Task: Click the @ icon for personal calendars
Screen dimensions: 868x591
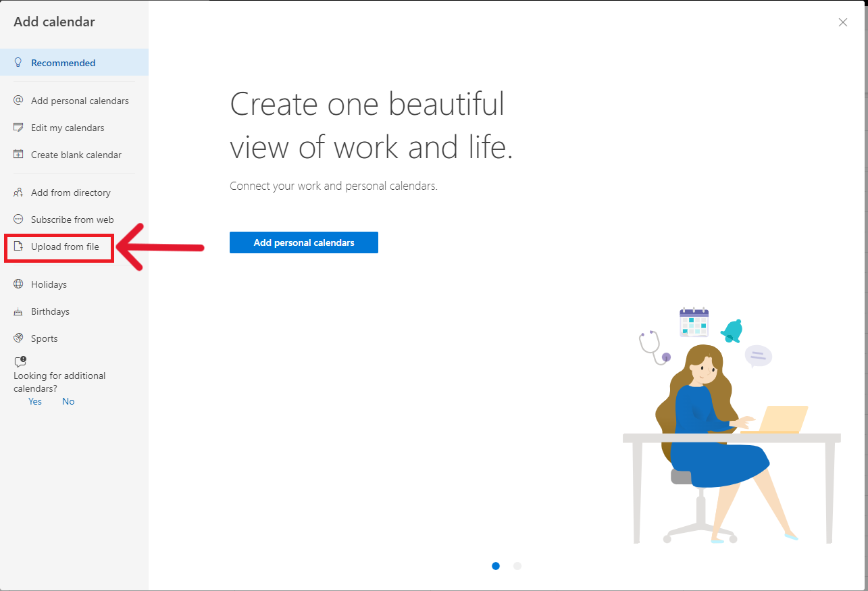Action: coord(18,100)
